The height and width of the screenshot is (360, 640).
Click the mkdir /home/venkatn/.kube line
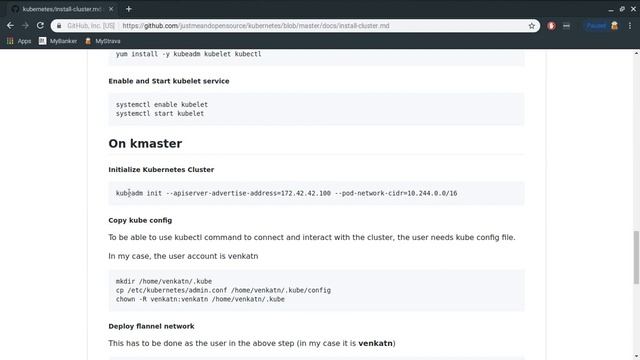(164, 281)
